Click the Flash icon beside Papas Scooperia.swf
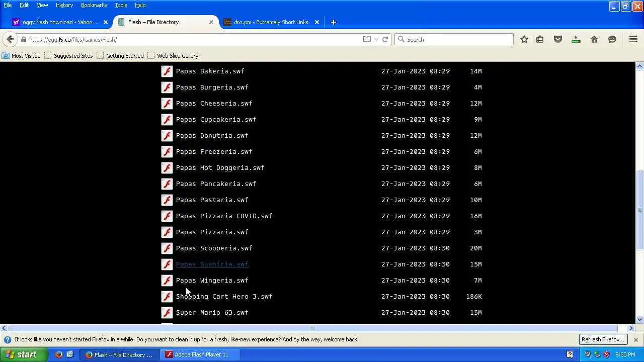The width and height of the screenshot is (644, 362). coord(167,248)
